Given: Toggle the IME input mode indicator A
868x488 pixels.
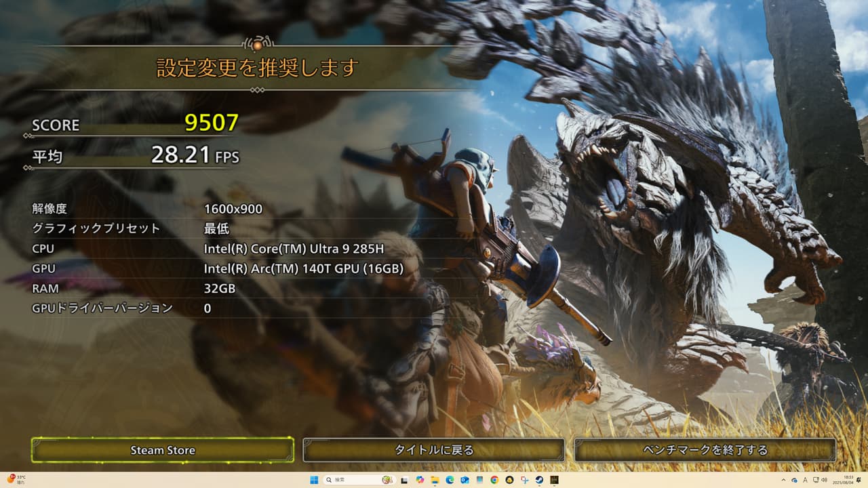Looking at the screenshot, I should pos(804,480).
